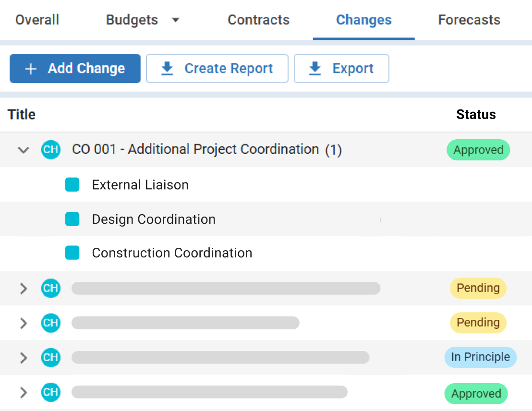Click the Create Report button

[217, 68]
